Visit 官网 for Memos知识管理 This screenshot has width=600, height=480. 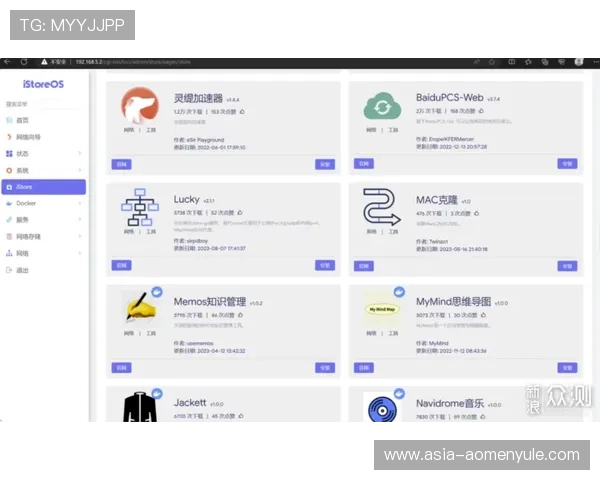[x=122, y=368]
